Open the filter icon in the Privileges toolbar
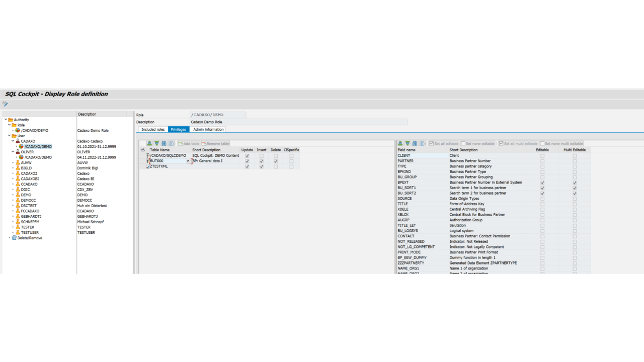644x362 pixels. click(156, 143)
